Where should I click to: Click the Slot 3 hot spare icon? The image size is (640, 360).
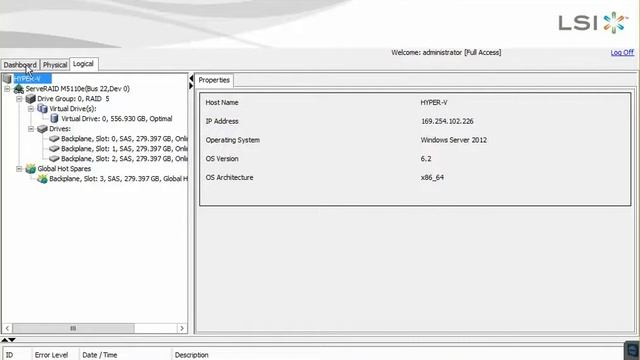pyautogui.click(x=42, y=179)
